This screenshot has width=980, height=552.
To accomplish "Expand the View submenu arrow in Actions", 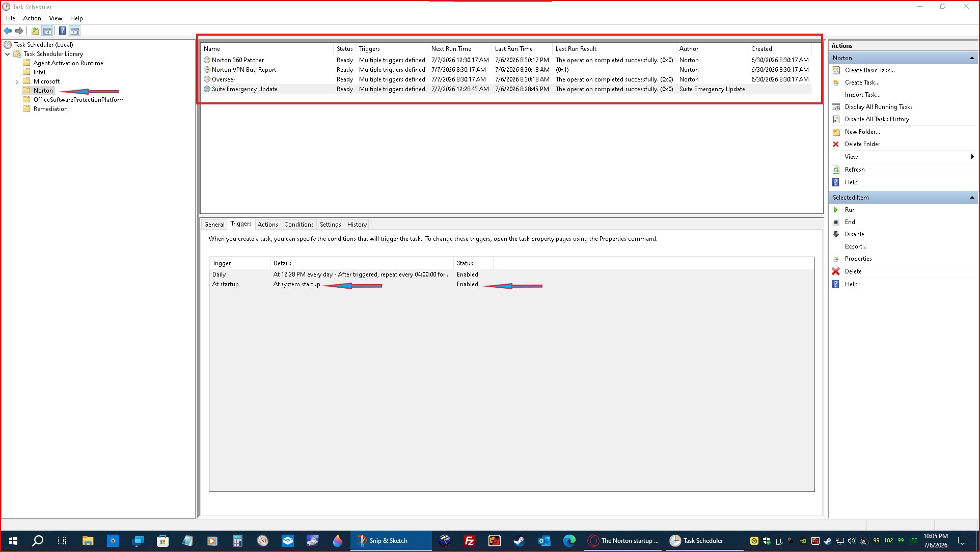I will tap(972, 157).
